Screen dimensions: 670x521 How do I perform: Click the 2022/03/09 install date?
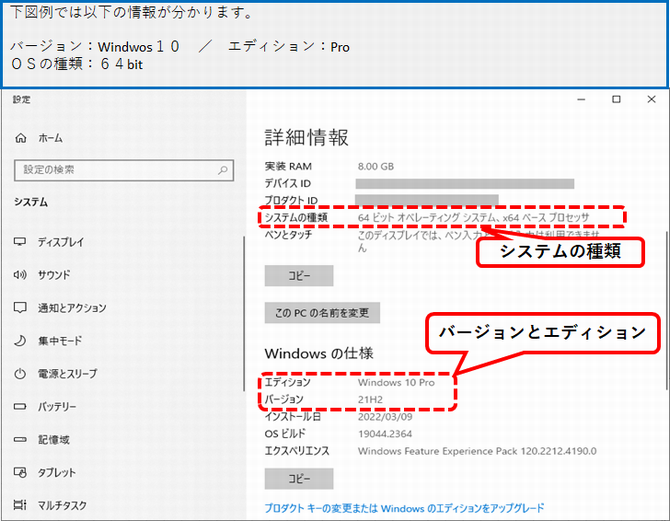[x=385, y=416]
